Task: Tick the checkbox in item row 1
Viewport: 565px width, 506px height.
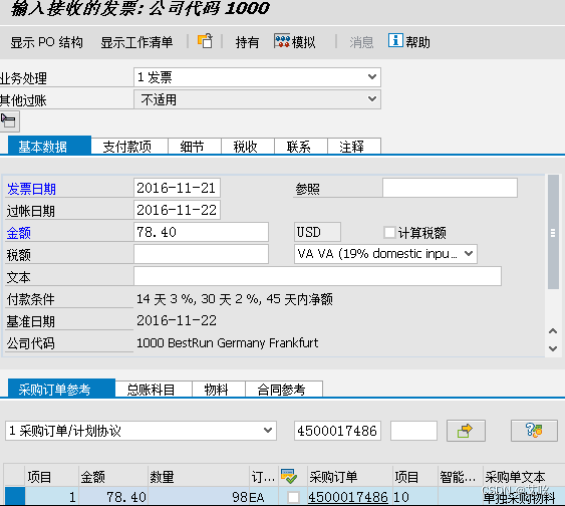Action: pos(293,497)
